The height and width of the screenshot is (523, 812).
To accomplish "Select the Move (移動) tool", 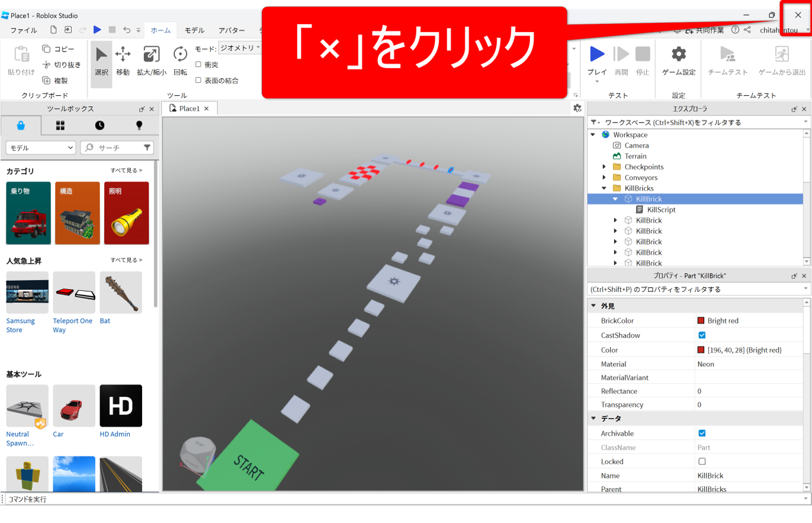I will pyautogui.click(x=123, y=62).
